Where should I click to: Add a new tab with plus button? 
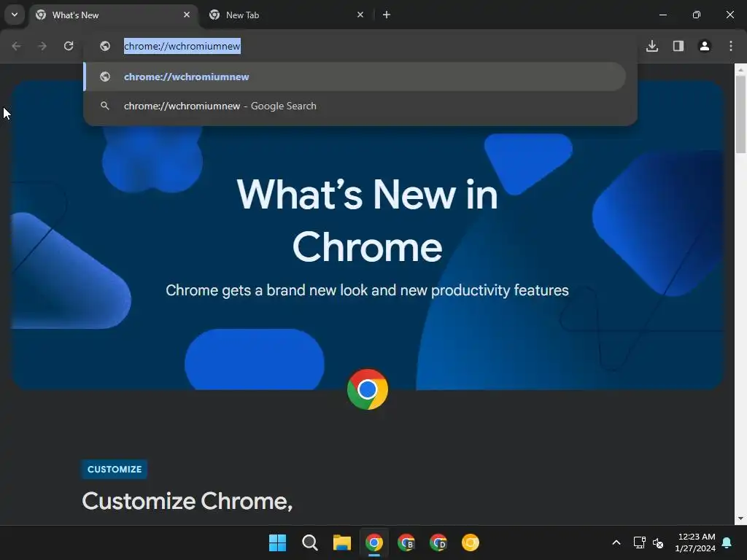pos(387,15)
